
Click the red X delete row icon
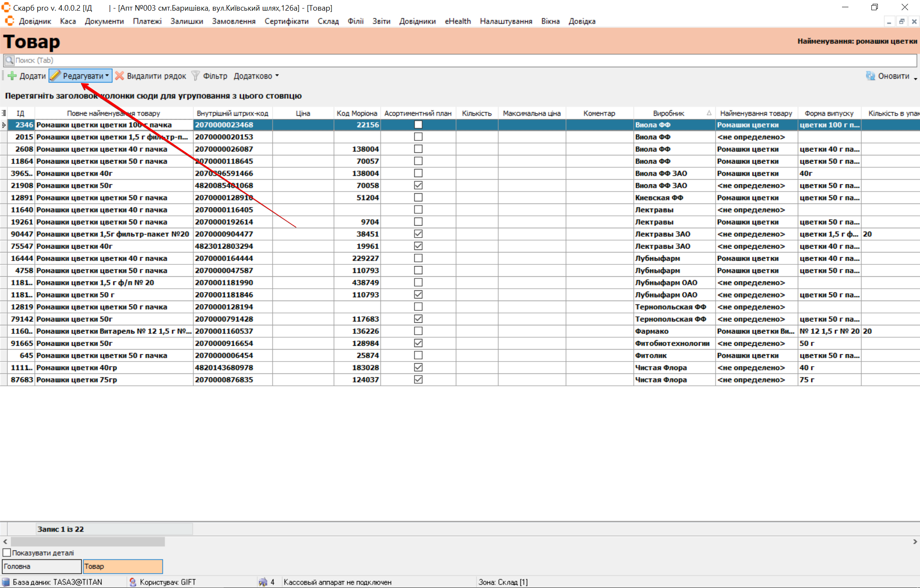tap(120, 76)
